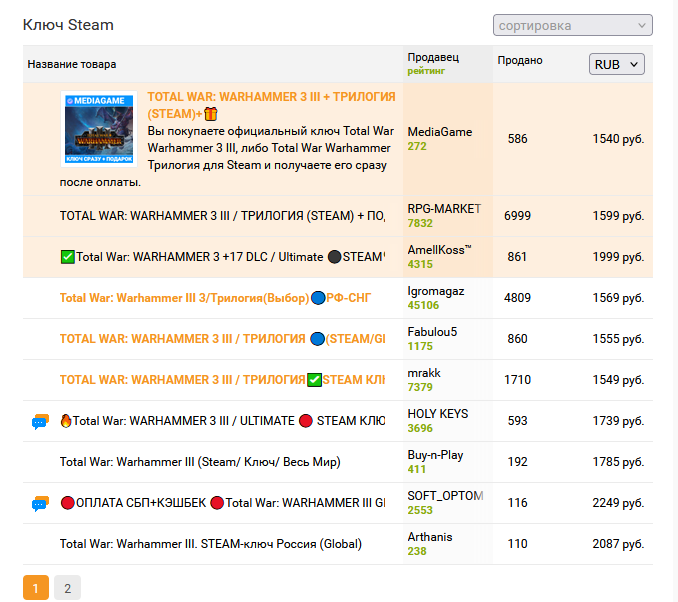678x602 pixels.
Task: Click the 1540 руб. price
Action: pos(618,139)
